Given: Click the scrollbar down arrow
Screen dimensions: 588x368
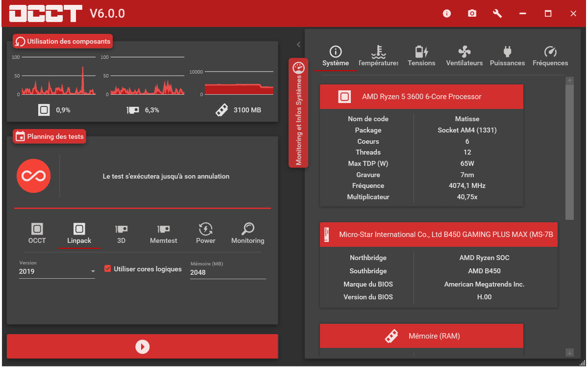Looking at the screenshot, I should (569, 352).
